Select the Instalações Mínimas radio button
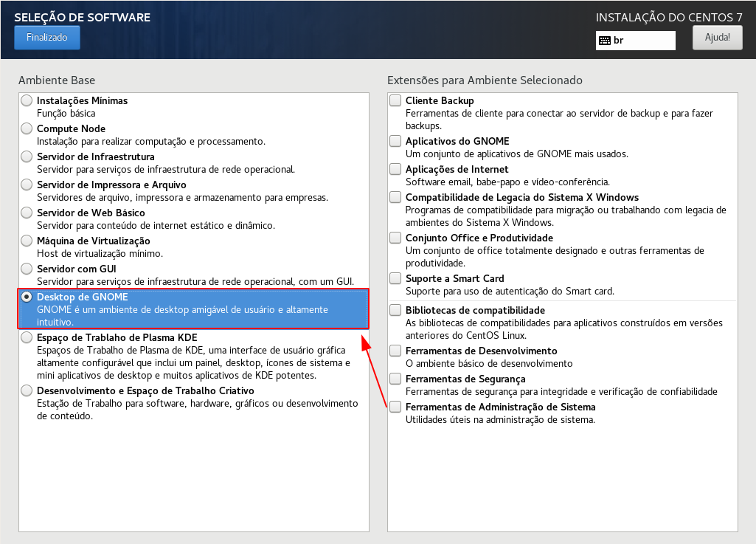Screen dimensions: 756x544 (x=27, y=100)
